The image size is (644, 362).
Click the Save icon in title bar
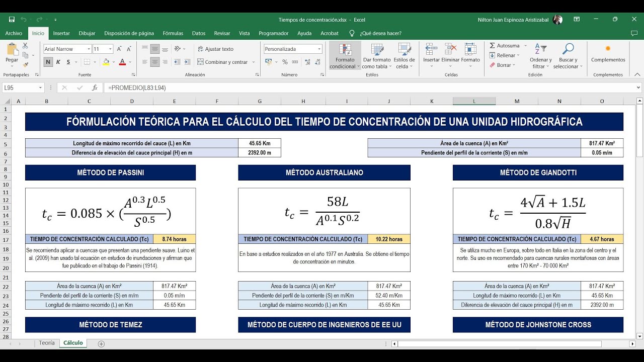point(12,20)
